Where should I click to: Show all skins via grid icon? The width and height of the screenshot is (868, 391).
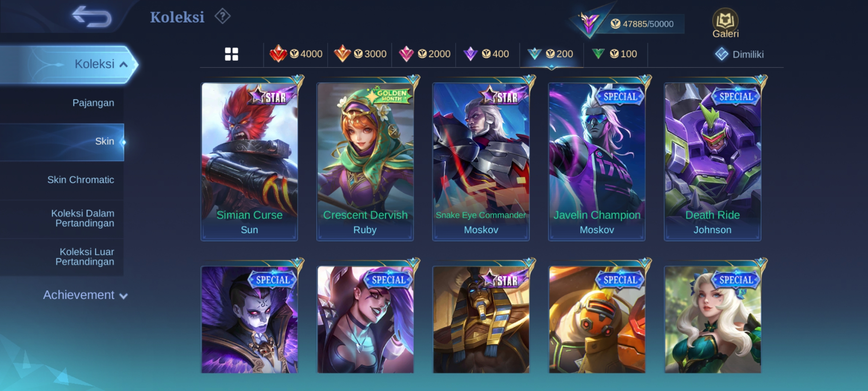tap(231, 54)
